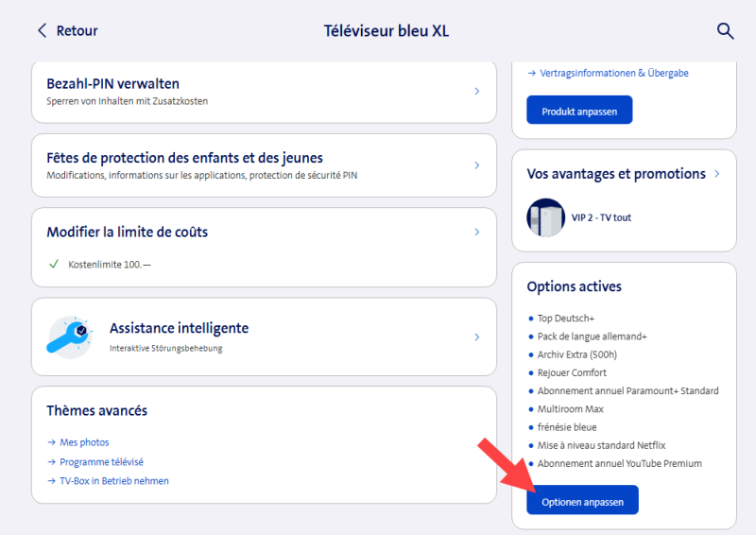Expand Bezahl-PIN verwalten chevron
756x535 pixels.
pos(477,92)
